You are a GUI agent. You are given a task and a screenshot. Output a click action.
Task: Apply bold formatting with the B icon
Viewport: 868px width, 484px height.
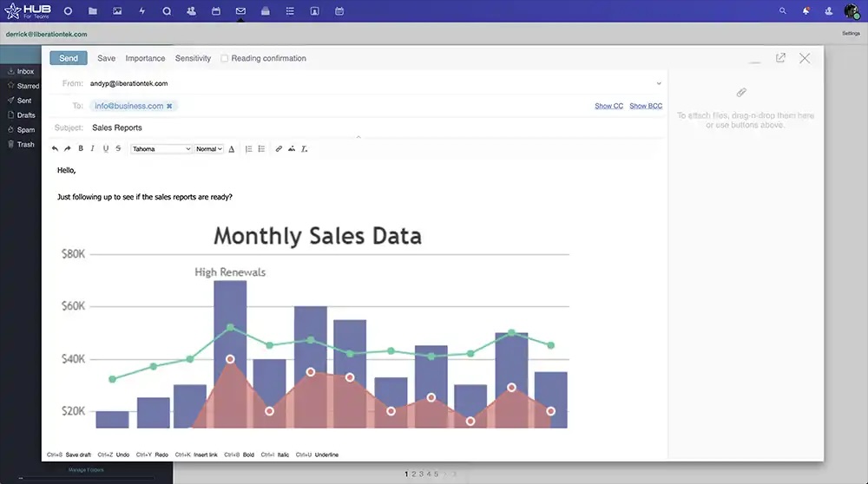pos(81,149)
